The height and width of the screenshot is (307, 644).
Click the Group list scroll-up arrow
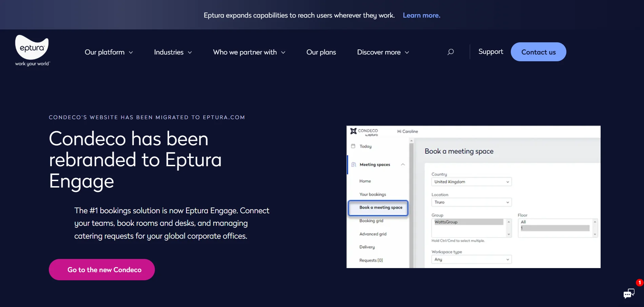tap(508, 221)
